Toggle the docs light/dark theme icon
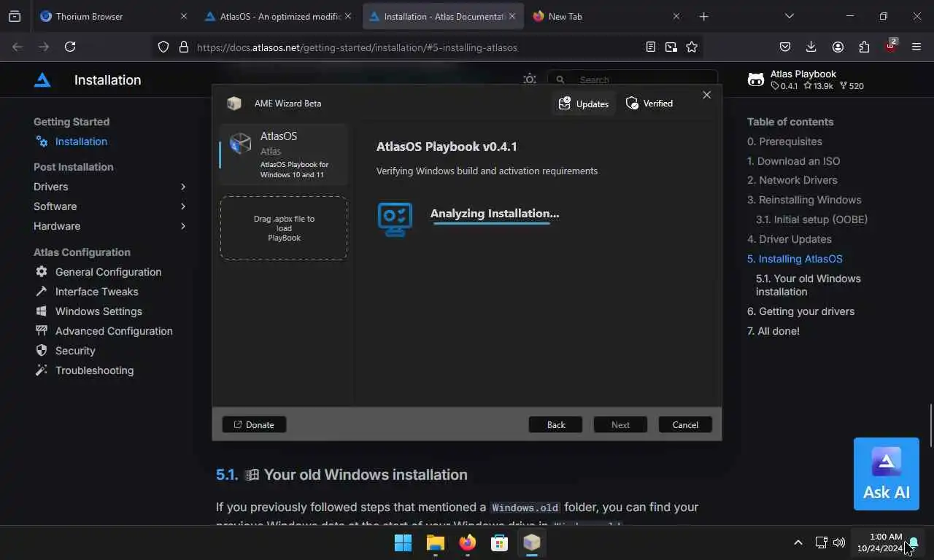The image size is (934, 560). click(x=530, y=79)
